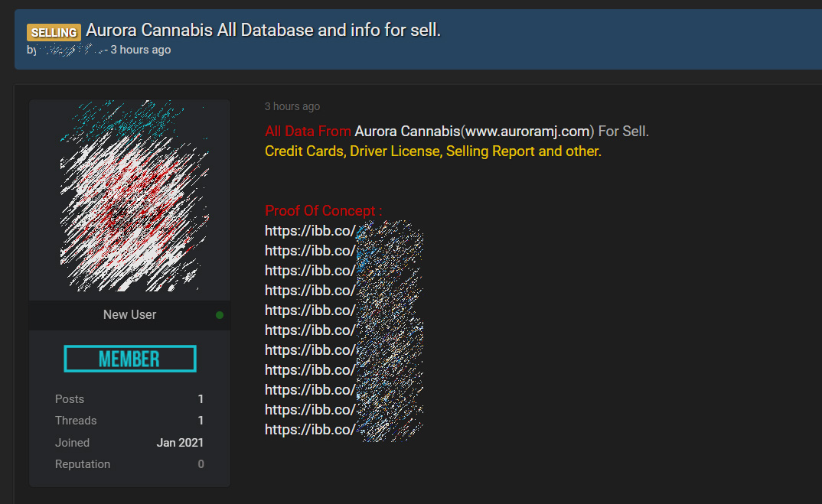Click the 3 hours ago timestamp above post body
Image resolution: width=822 pixels, height=504 pixels.
pos(292,106)
